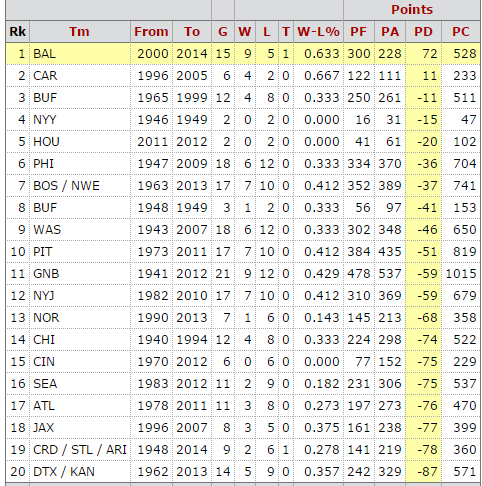482x486 pixels.
Task: Click PD value -87 in DTX / KAN row
Action: pyautogui.click(x=427, y=472)
